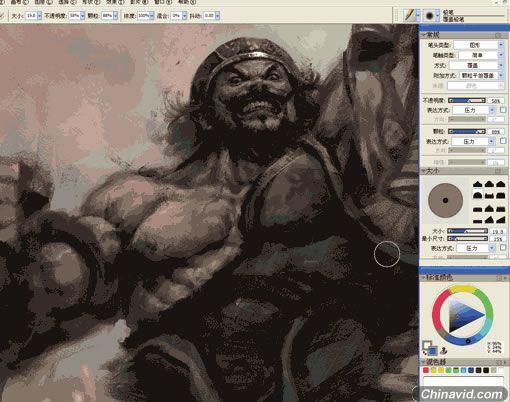Select the first brush tip profile, top row

click(478, 184)
